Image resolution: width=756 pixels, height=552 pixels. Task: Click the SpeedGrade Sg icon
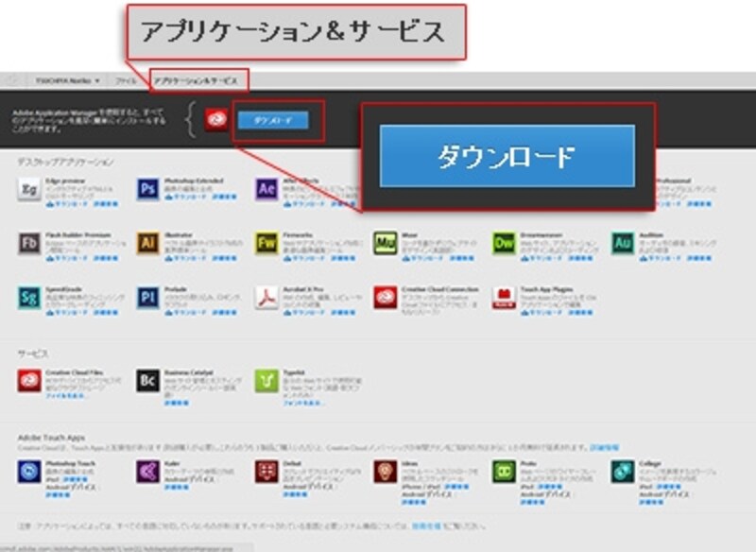(29, 298)
